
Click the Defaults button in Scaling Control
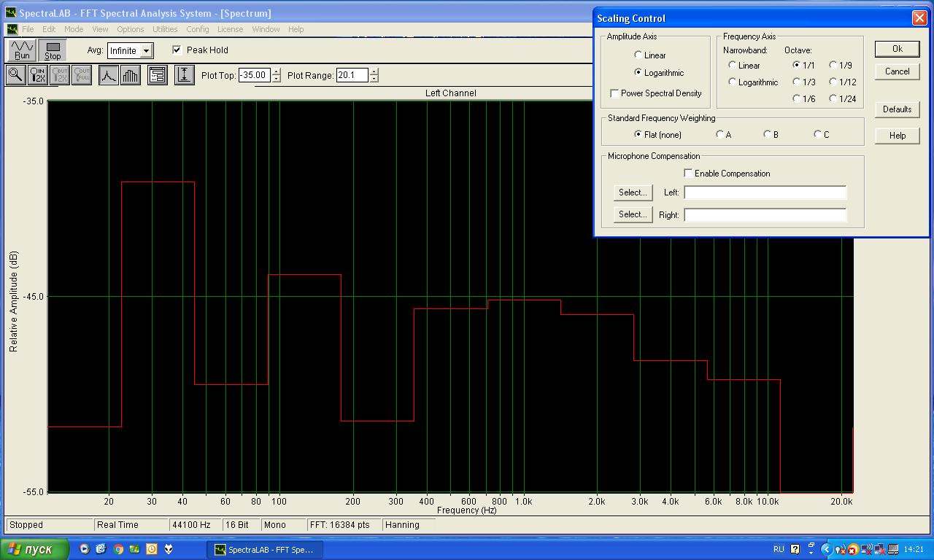[x=897, y=109]
